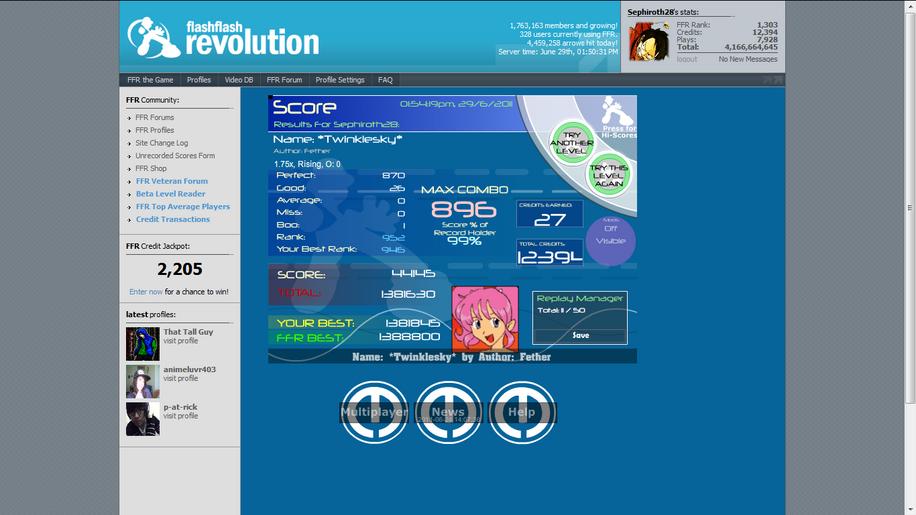The height and width of the screenshot is (515, 916).
Task: Click Enter now jackpot link
Action: 146,291
